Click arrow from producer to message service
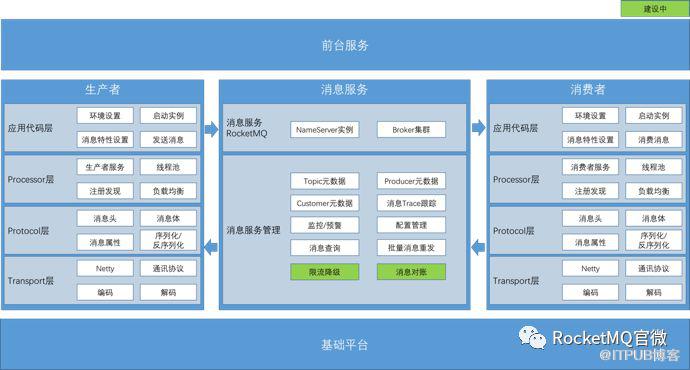Viewport: 690px width, 370px height. point(211,129)
